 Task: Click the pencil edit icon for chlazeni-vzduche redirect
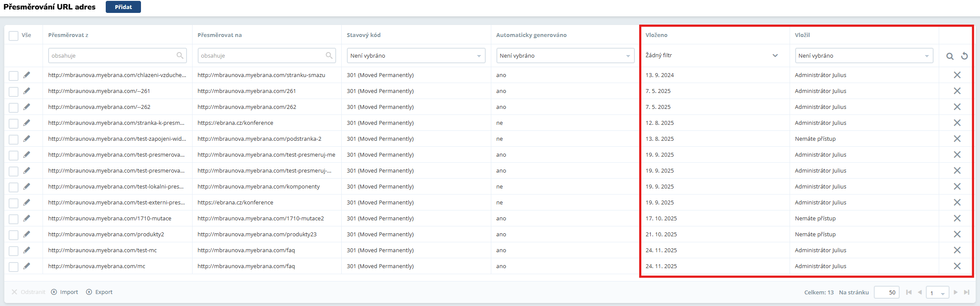(x=27, y=75)
